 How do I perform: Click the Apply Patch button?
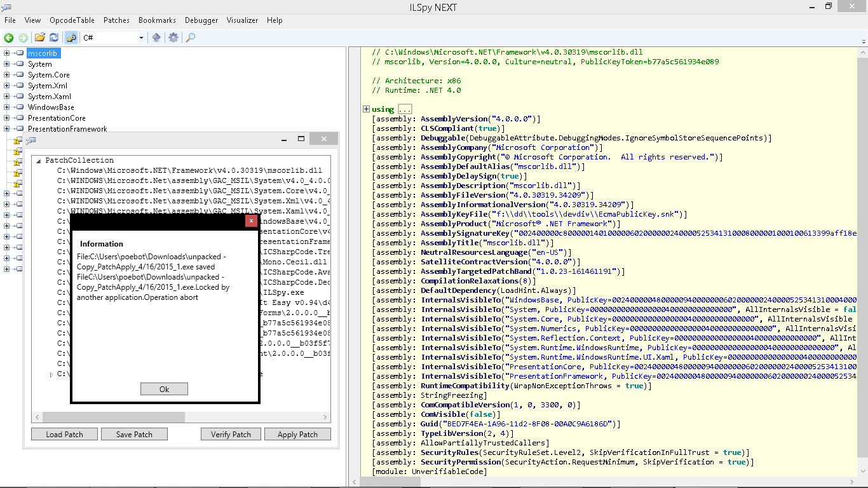click(297, 434)
